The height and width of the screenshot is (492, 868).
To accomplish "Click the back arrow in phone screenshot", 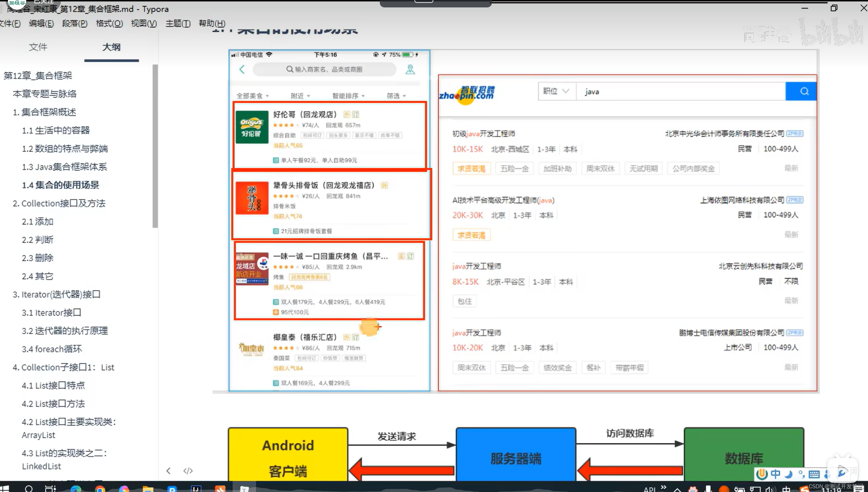I will (x=242, y=70).
